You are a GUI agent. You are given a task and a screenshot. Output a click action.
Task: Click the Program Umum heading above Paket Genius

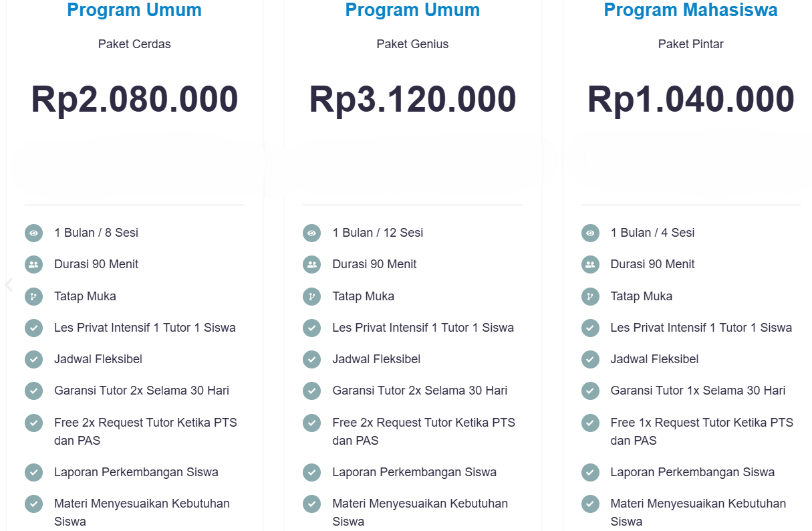pyautogui.click(x=412, y=10)
